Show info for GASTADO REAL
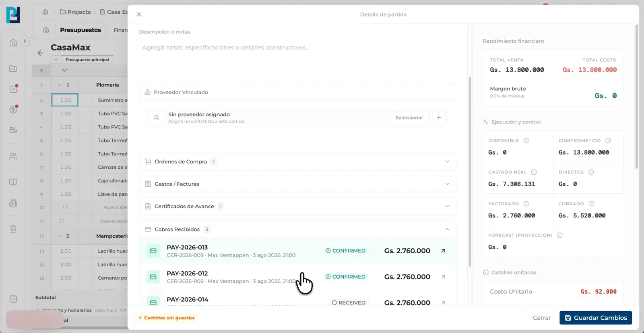 click(534, 172)
